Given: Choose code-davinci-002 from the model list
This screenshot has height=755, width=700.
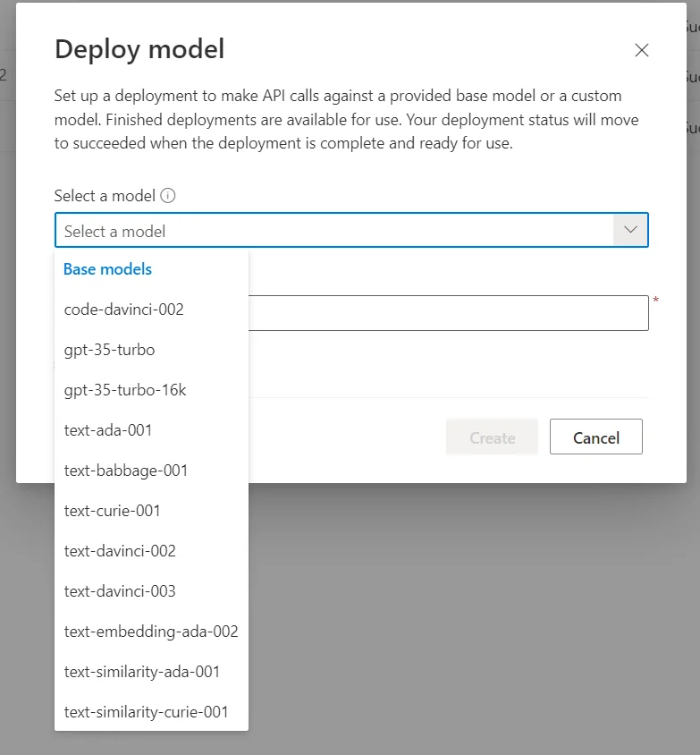Looking at the screenshot, I should click(x=123, y=310).
